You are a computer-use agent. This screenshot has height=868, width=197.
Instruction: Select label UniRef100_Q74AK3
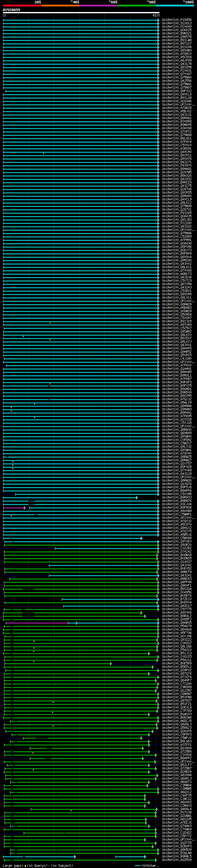176,826
